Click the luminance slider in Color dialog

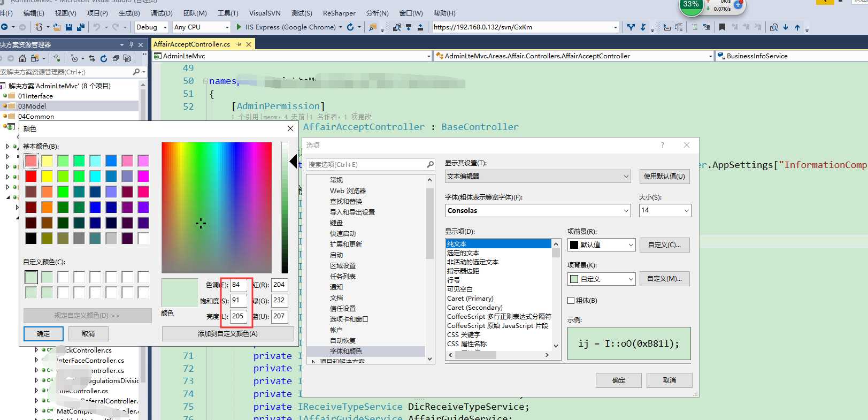click(x=285, y=208)
